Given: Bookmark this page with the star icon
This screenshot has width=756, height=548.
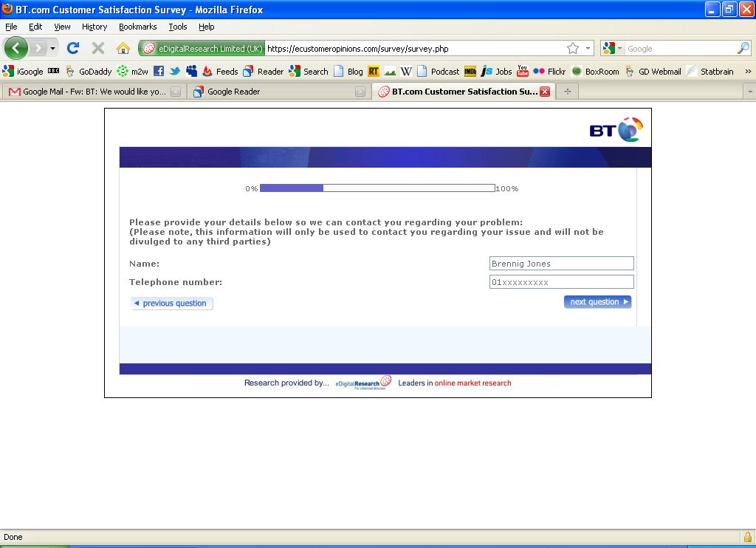Looking at the screenshot, I should [573, 49].
